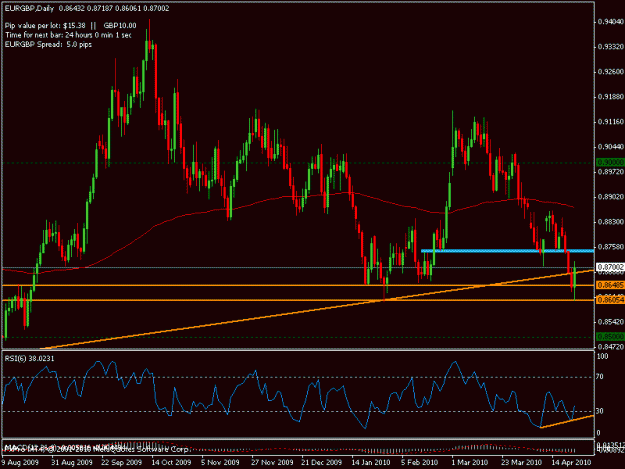Click the 0.90440 price axis label
This screenshot has height=469, width=625.
(610, 147)
